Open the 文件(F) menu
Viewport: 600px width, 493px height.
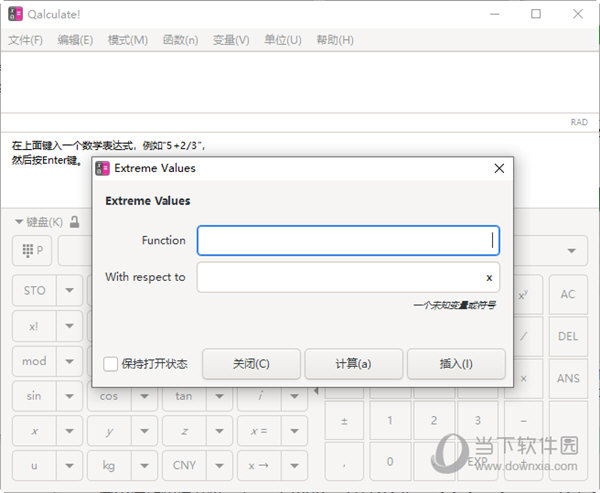pyautogui.click(x=25, y=40)
